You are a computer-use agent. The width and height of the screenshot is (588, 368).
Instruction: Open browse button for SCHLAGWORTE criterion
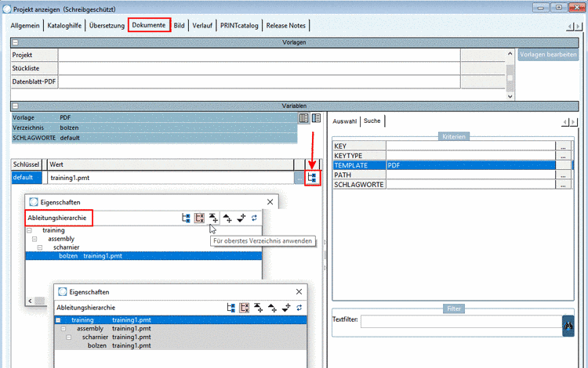click(x=563, y=185)
